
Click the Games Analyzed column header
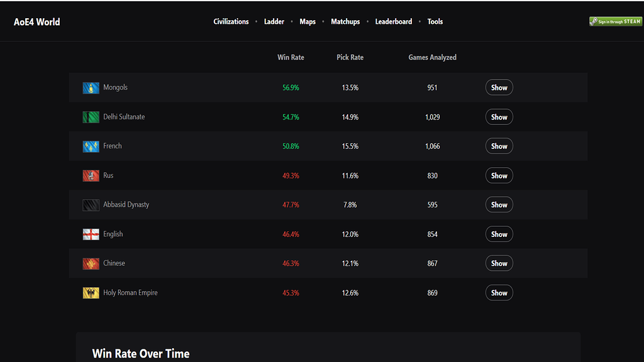click(x=433, y=57)
